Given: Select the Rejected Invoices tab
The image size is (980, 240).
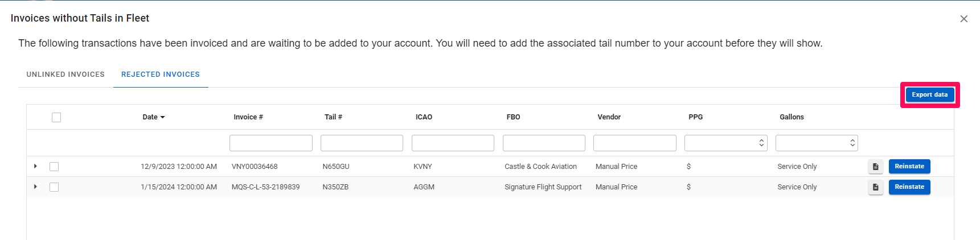Looking at the screenshot, I should coord(161,75).
